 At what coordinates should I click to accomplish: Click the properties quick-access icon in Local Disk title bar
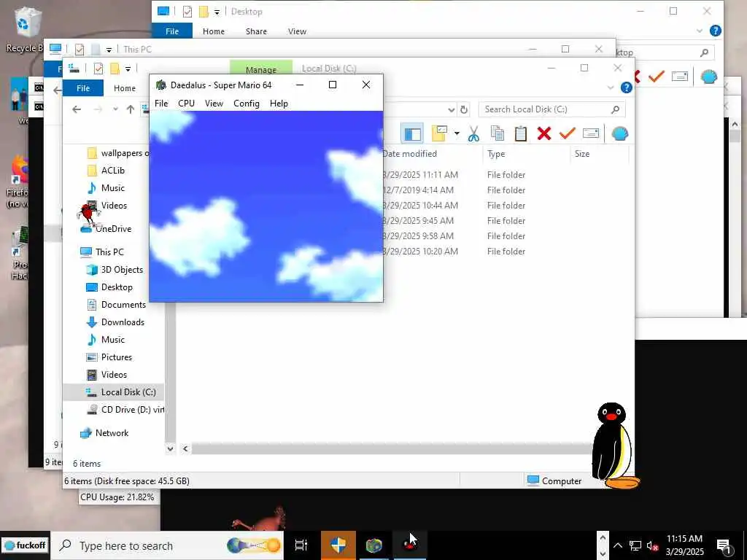[98, 69]
